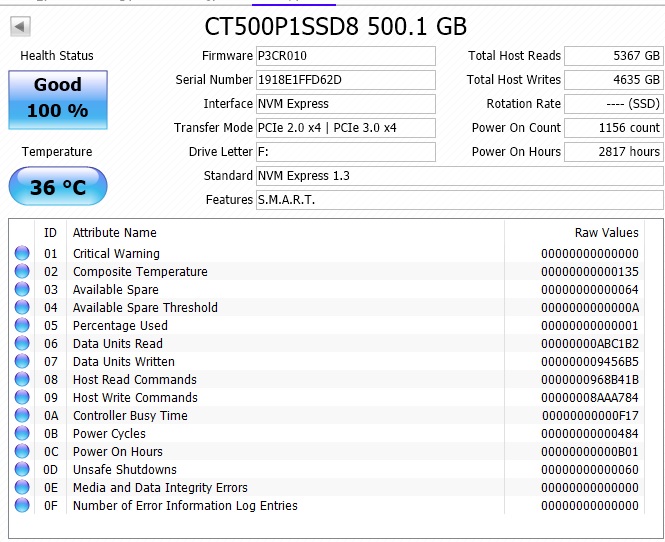Click the 36 °C temperature indicator

point(58,186)
